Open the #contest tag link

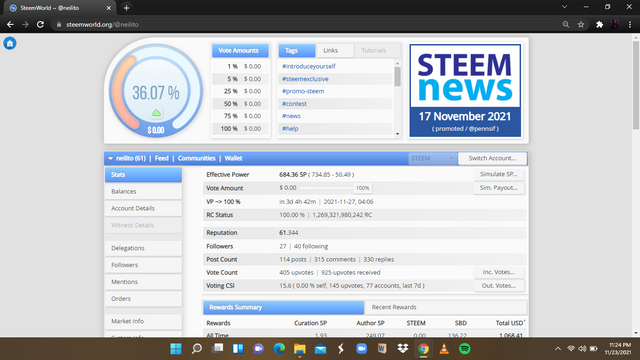tap(294, 104)
